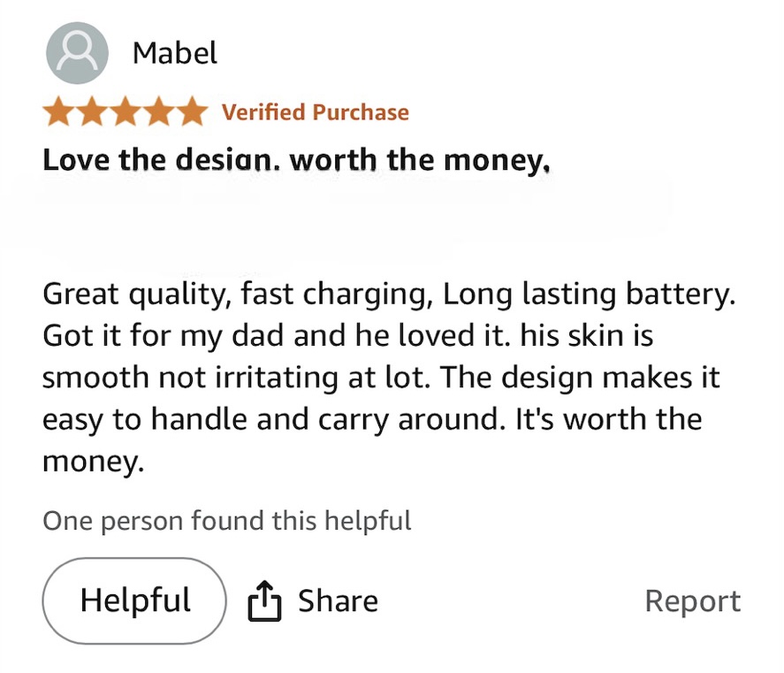Click the final word 'money.' in review body
The image size is (784, 673).
click(93, 460)
